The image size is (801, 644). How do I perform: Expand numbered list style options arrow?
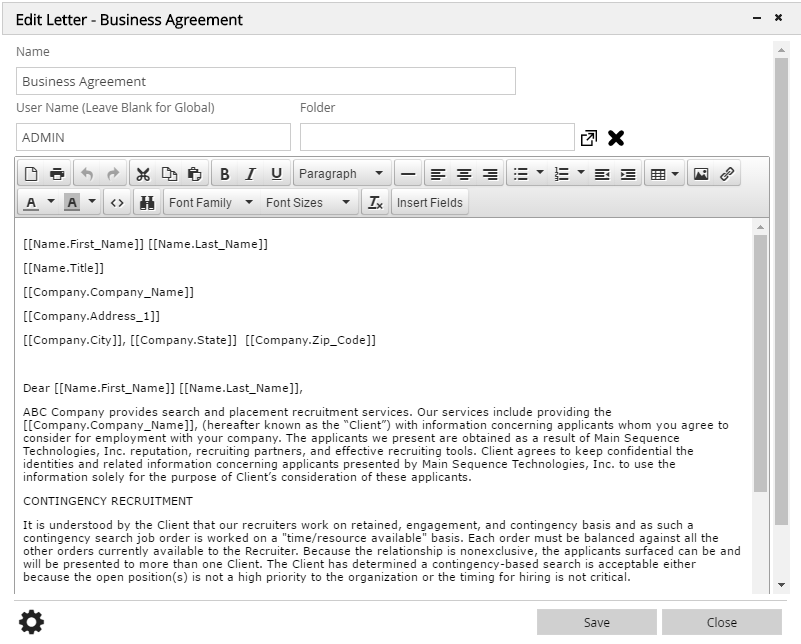[x=581, y=173]
